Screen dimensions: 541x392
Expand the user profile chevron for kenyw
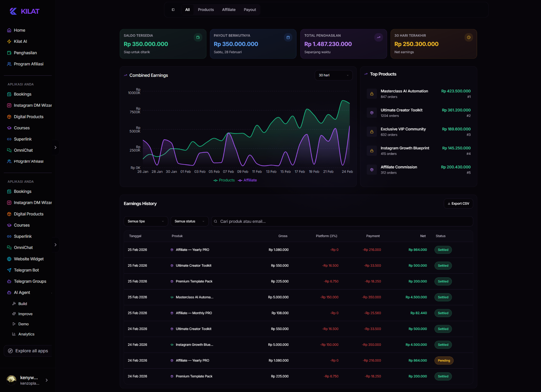(46, 380)
